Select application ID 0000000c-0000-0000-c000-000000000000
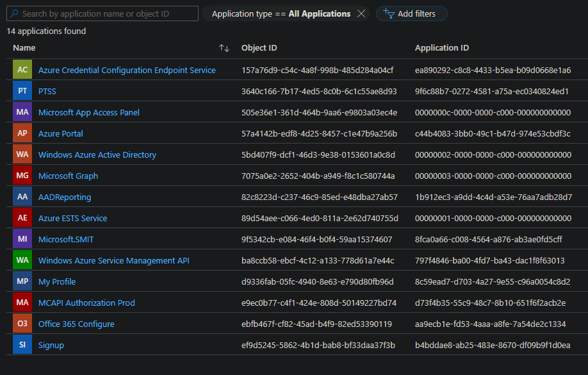The width and height of the screenshot is (588, 375). pos(493,112)
